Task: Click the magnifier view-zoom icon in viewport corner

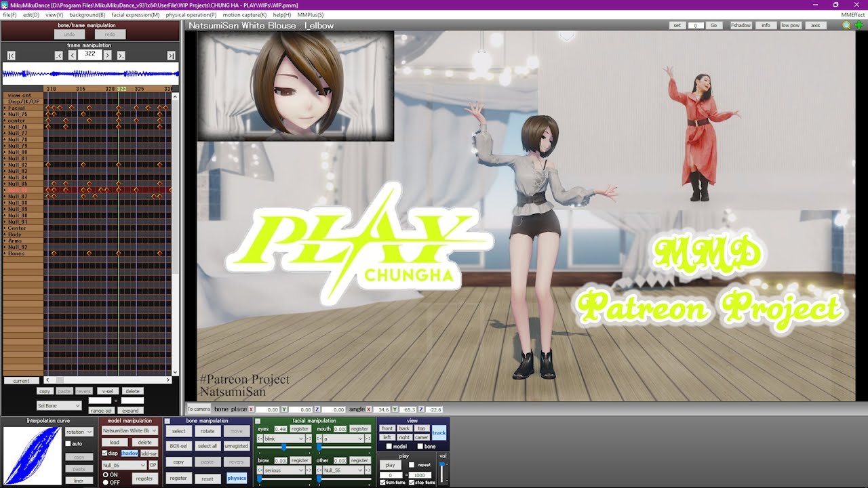Action: tap(846, 25)
